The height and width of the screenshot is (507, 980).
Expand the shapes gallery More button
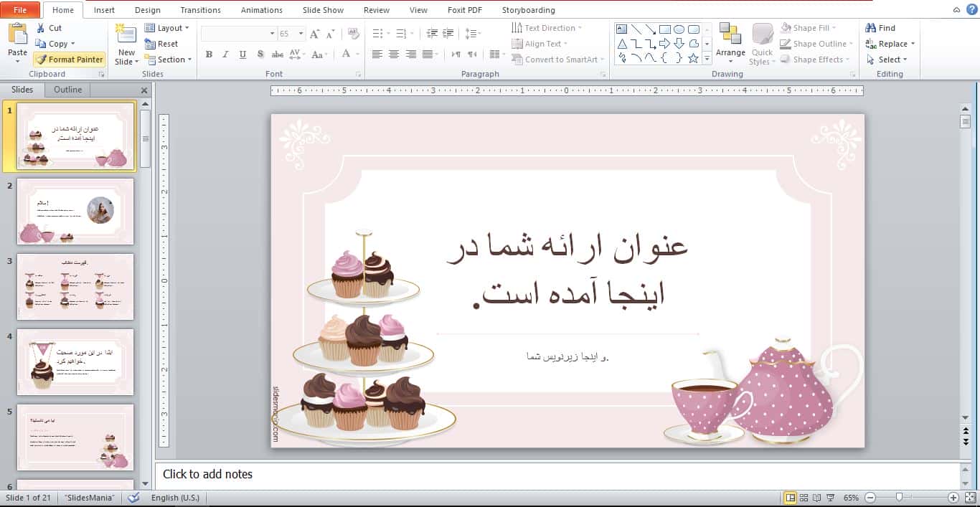(707, 58)
